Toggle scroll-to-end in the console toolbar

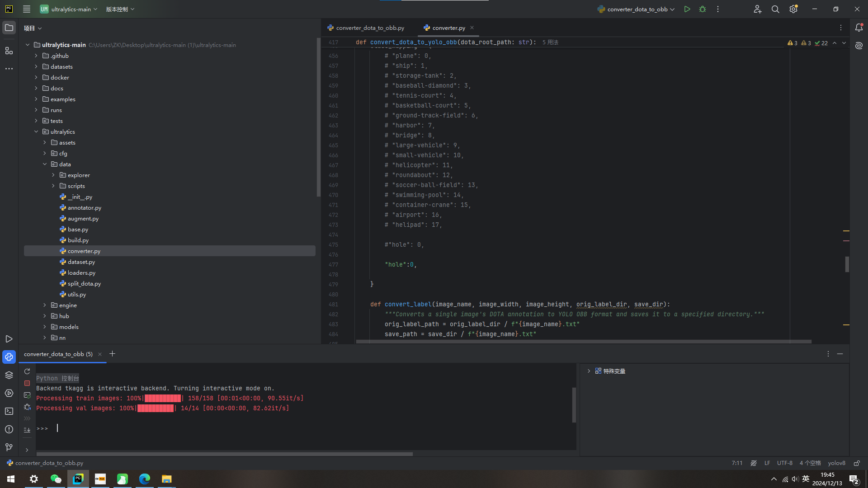(x=27, y=430)
